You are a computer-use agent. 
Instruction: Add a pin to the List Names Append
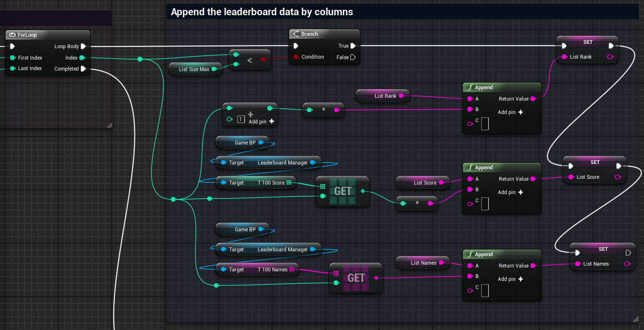tap(510, 279)
